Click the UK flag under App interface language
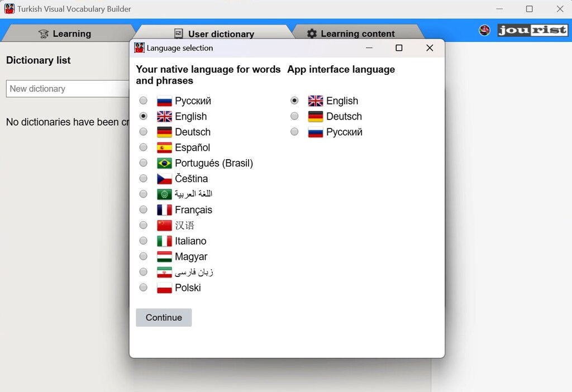Image resolution: width=572 pixels, height=392 pixels. [316, 101]
